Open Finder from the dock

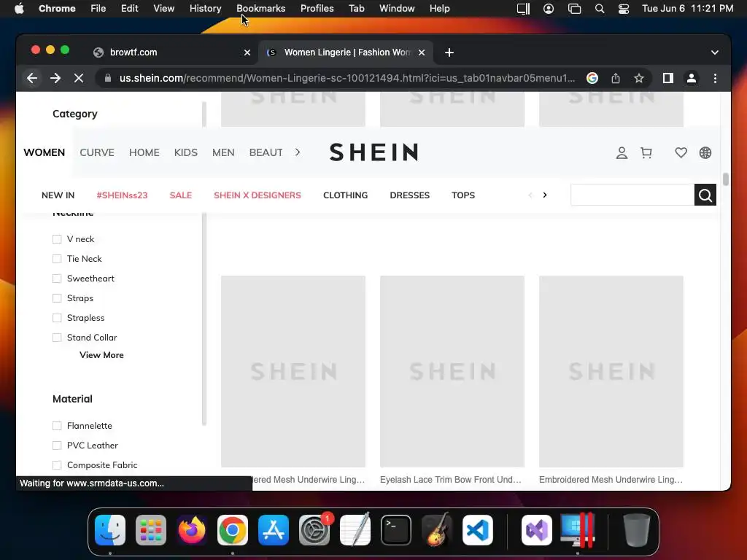click(110, 530)
